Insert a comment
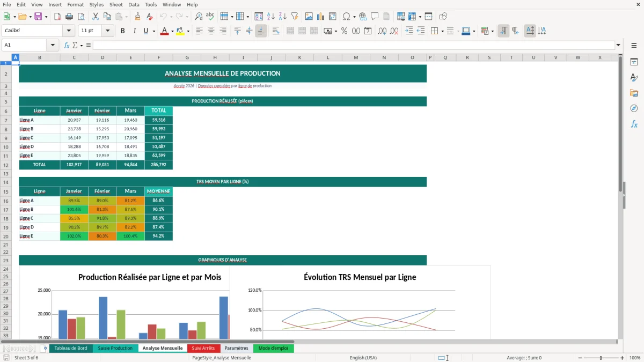 click(x=375, y=17)
